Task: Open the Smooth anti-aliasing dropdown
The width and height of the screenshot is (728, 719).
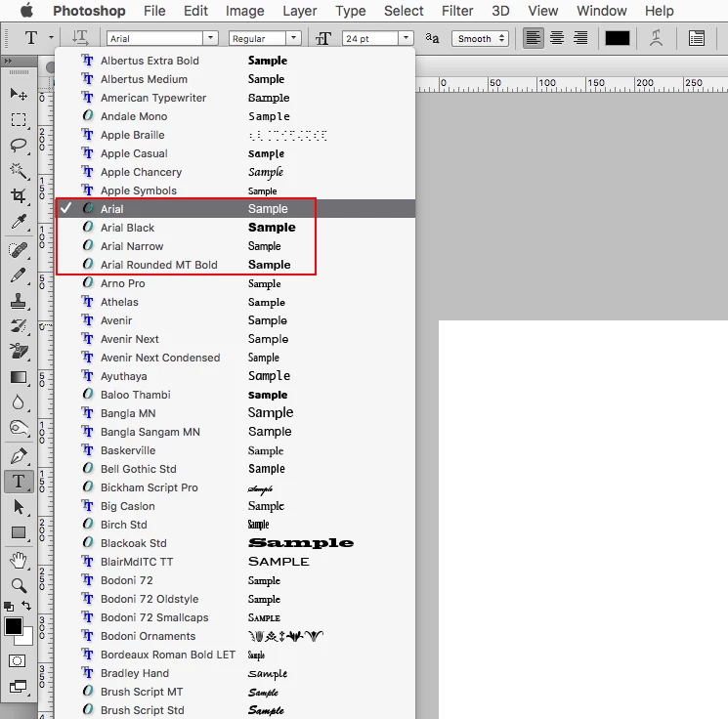Action: pos(480,38)
